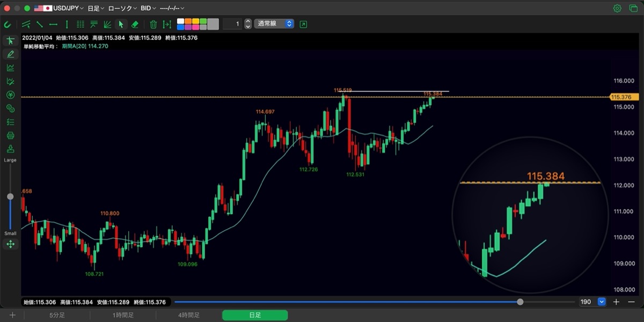Activate the arrow pointer tool

pos(121,24)
